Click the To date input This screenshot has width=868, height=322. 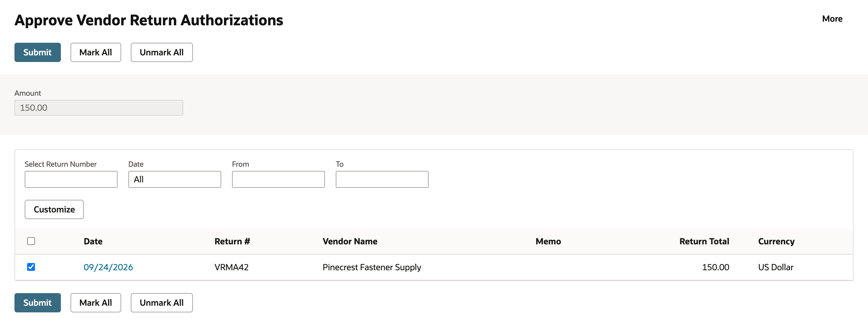[382, 179]
